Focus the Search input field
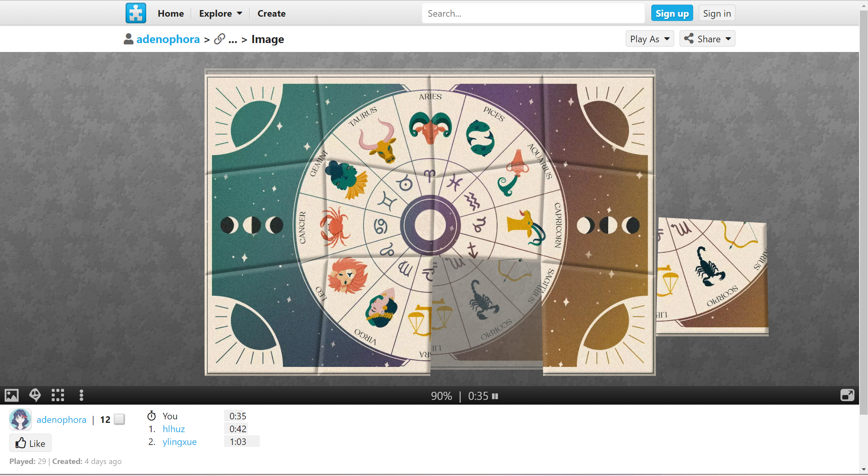The height and width of the screenshot is (476, 868). point(533,14)
